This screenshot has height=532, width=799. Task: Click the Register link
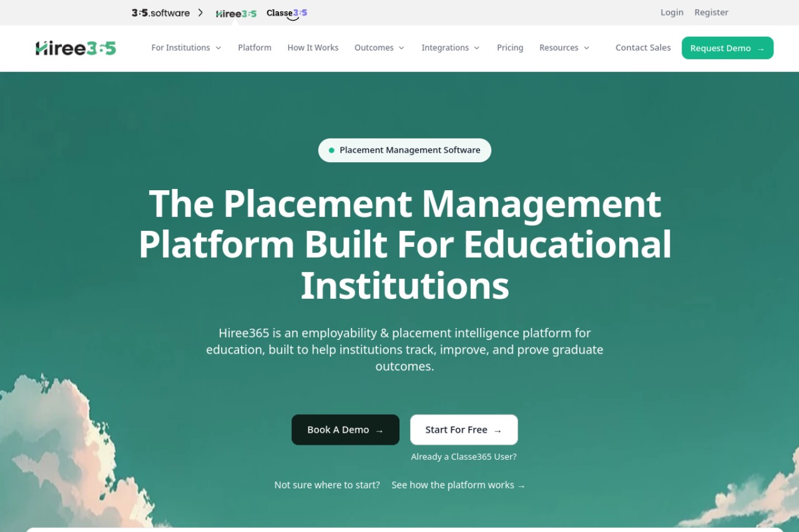[711, 12]
